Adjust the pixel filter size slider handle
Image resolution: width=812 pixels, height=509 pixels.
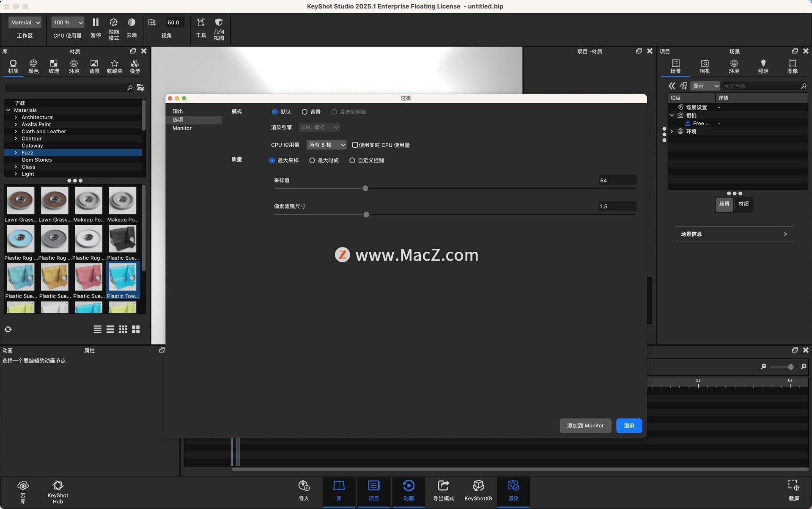coord(366,215)
